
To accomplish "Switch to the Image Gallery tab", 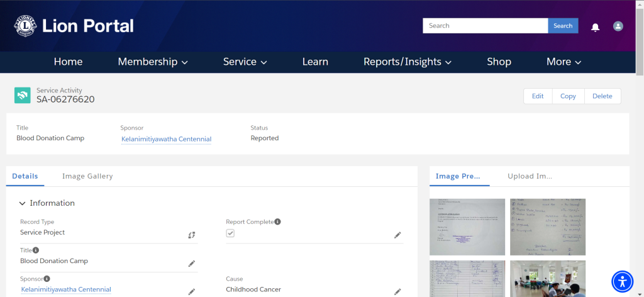I will tap(87, 176).
